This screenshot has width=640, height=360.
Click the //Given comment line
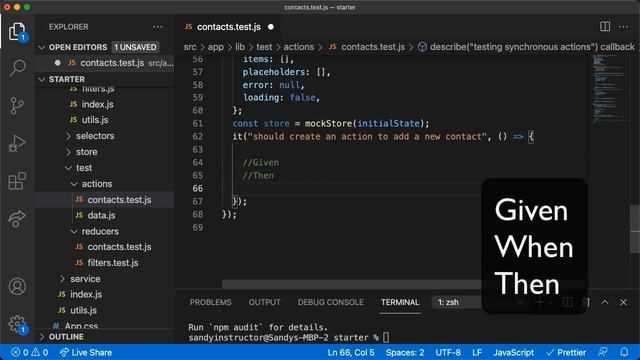(x=261, y=162)
